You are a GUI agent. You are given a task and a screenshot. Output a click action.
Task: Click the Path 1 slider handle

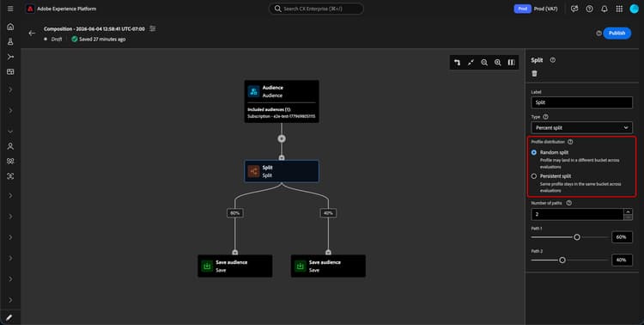click(x=577, y=237)
